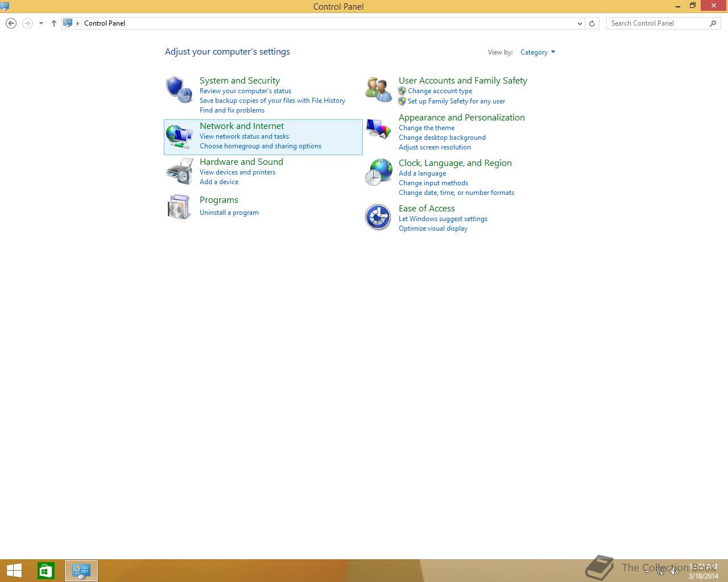The image size is (728, 582).
Task: Open User Accounts and Family Safety heading
Action: (463, 81)
